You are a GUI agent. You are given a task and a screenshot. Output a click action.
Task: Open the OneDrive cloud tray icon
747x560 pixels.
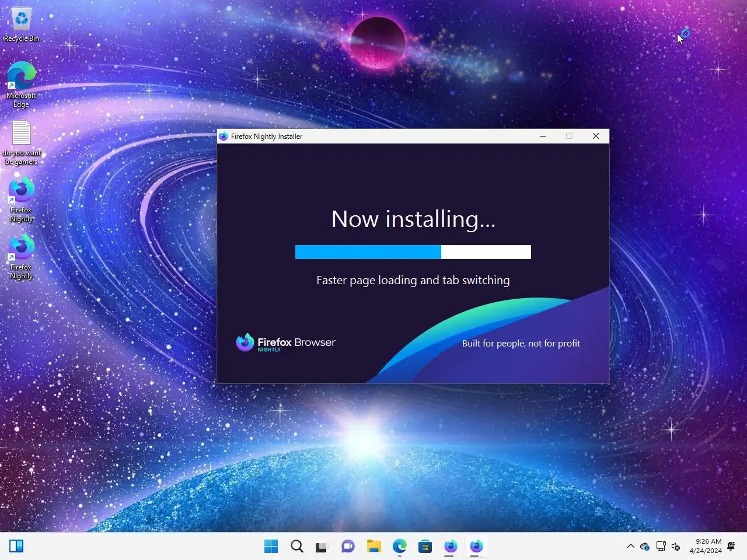click(x=645, y=547)
